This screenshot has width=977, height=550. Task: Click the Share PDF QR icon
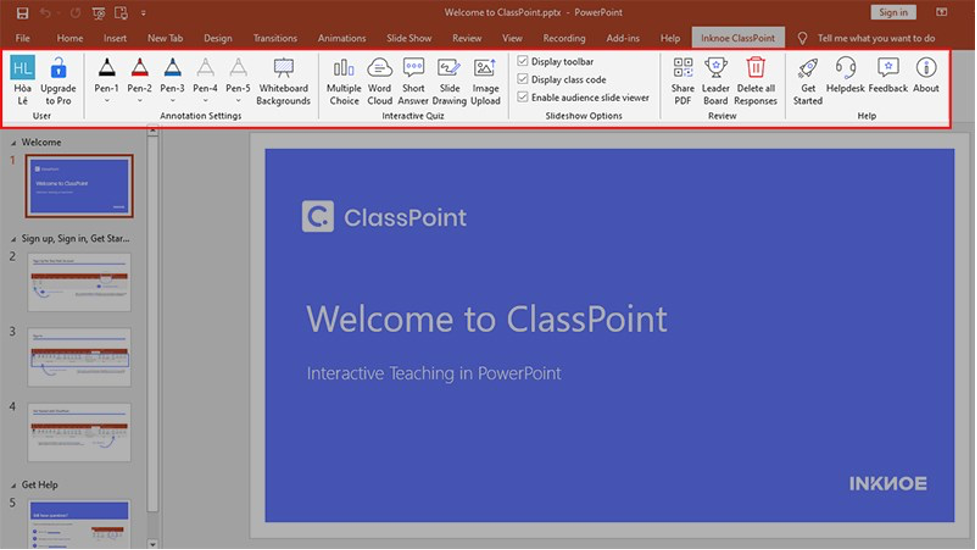pyautogui.click(x=682, y=80)
